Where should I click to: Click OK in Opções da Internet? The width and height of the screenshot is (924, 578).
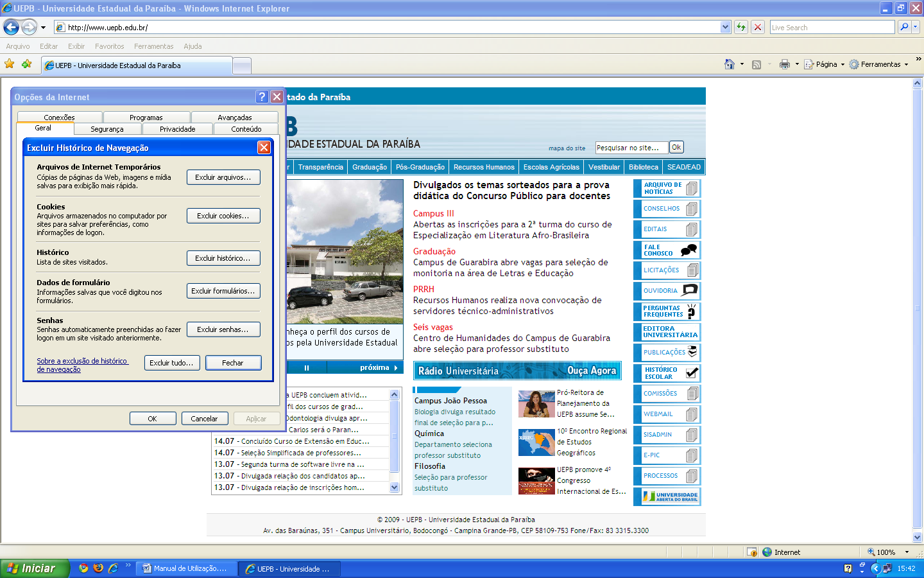(x=153, y=419)
